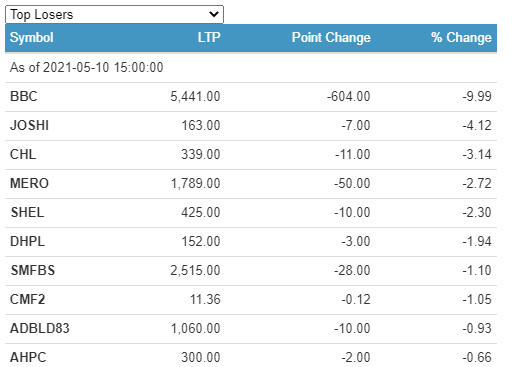Open the BBC symbol link
The width and height of the screenshot is (517, 367).
(x=24, y=96)
